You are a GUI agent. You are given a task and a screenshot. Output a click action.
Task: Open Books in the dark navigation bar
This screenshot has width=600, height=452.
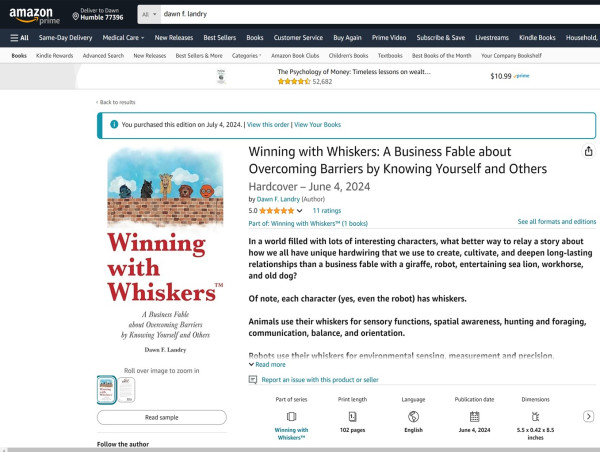pos(255,38)
